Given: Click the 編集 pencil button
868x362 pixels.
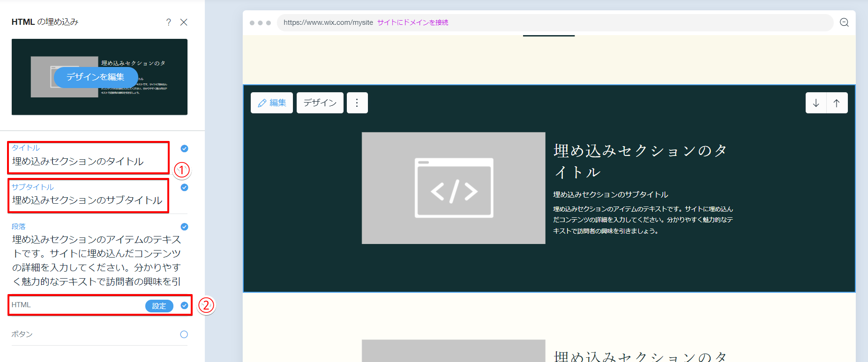Looking at the screenshot, I should coord(272,103).
